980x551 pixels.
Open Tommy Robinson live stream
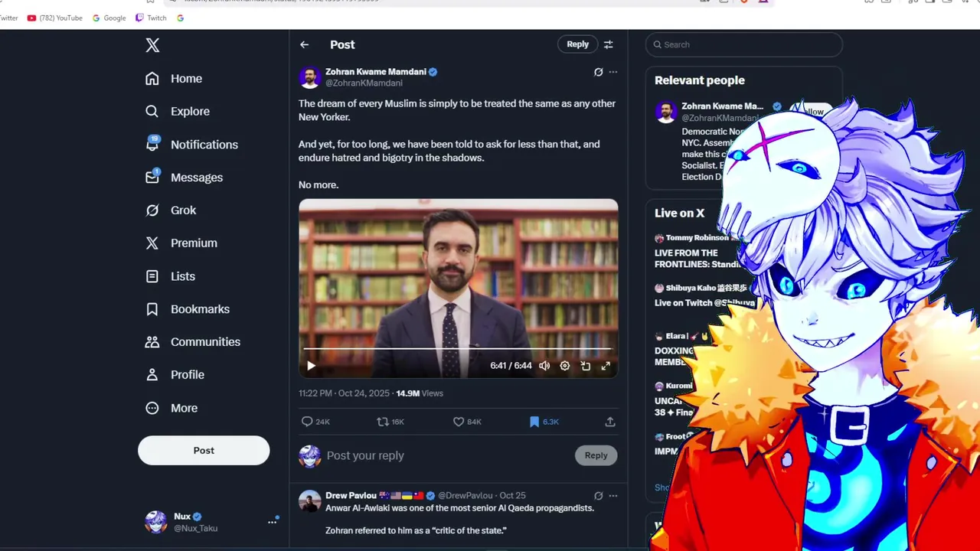pos(697,251)
